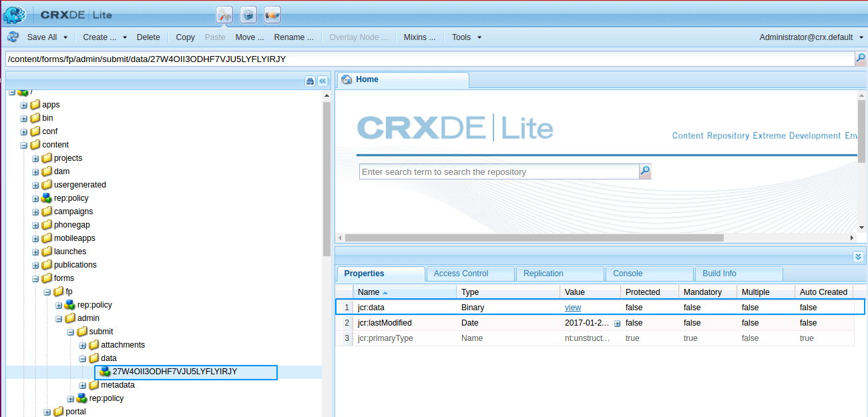868x417 pixels.
Task: Click the CRXDE tools wrench icon in header
Action: [224, 14]
